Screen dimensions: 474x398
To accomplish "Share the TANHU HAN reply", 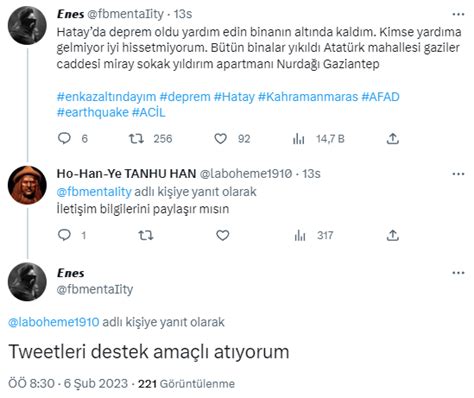I will coord(393,236).
